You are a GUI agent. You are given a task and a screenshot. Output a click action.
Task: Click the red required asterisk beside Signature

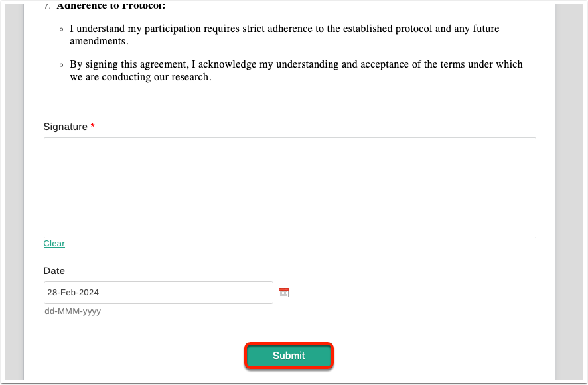coord(93,125)
